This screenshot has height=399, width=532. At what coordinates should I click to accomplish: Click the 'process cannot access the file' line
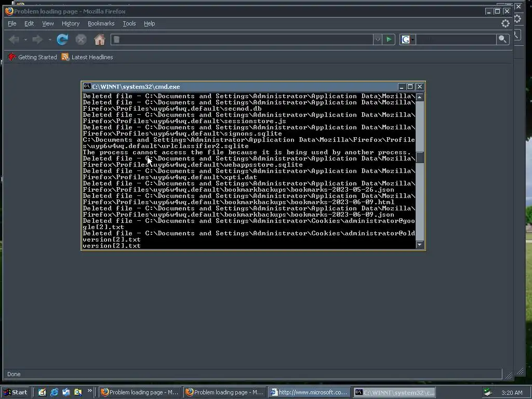pyautogui.click(x=247, y=152)
